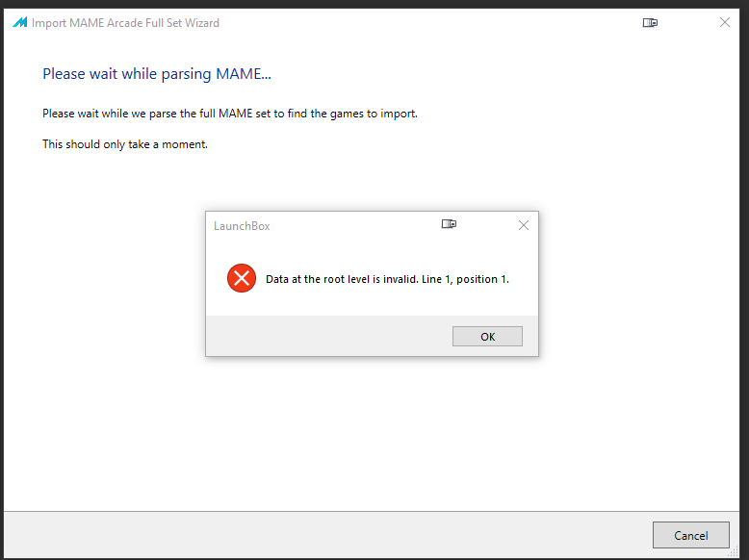This screenshot has height=560, width=749.
Task: Click the 'parse the full MAME set' description line
Action: pyautogui.click(x=230, y=114)
